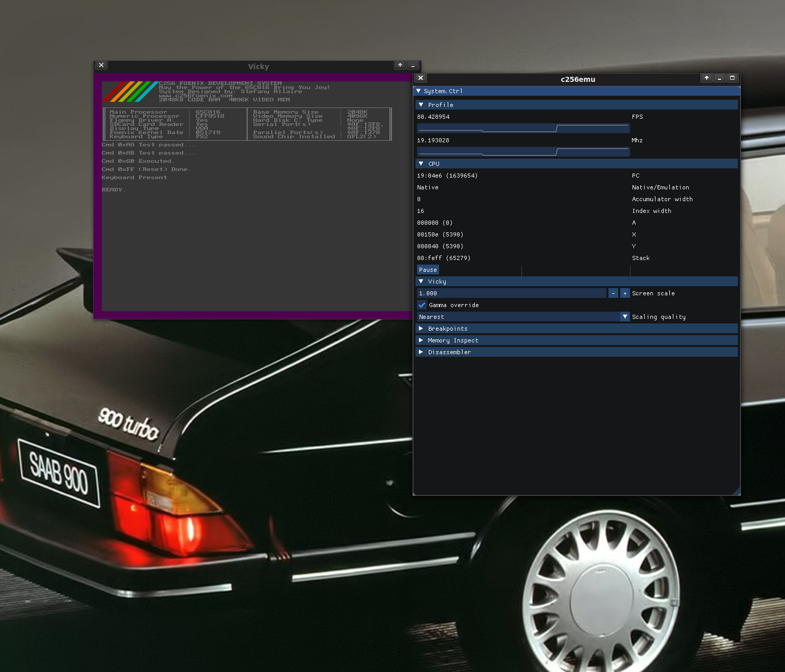Click the Index width label
Image resolution: width=785 pixels, height=672 pixels.
click(x=651, y=211)
